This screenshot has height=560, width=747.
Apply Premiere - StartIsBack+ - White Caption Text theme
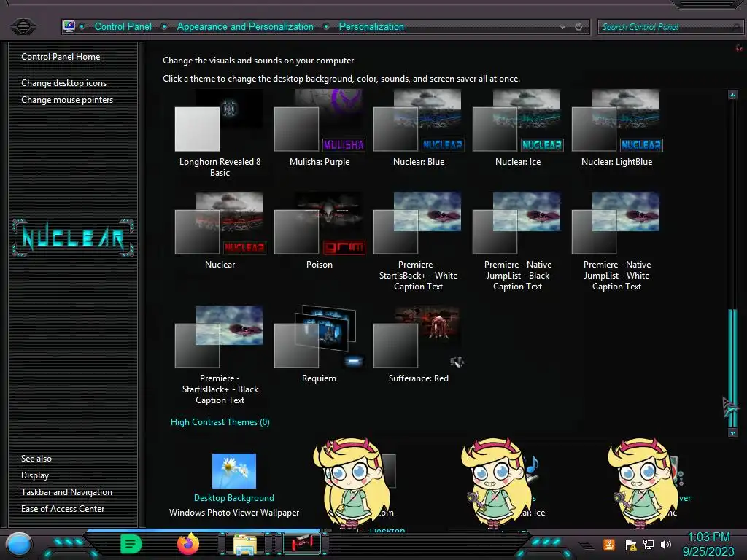point(418,242)
